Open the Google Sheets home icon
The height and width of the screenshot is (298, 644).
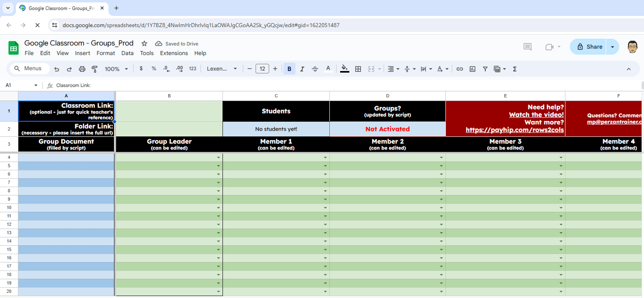pos(14,48)
